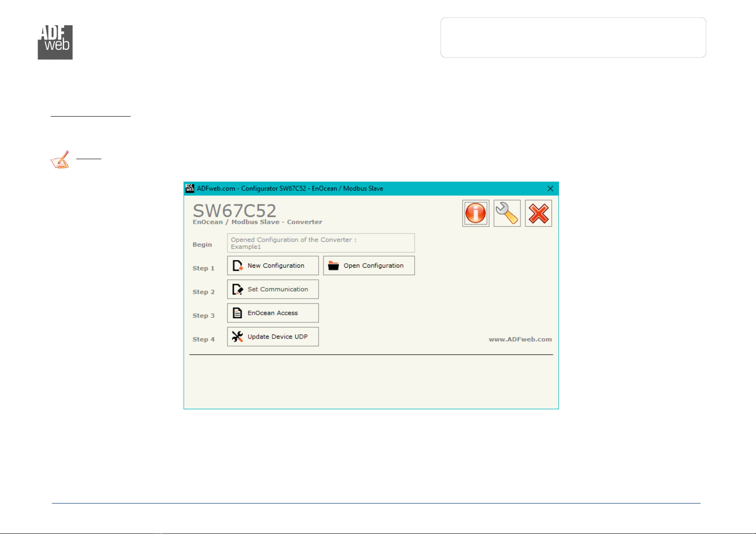Click the EnOcean / Modbus Slave - Converter subtitle
This screenshot has height=534, width=756.
[x=258, y=222]
